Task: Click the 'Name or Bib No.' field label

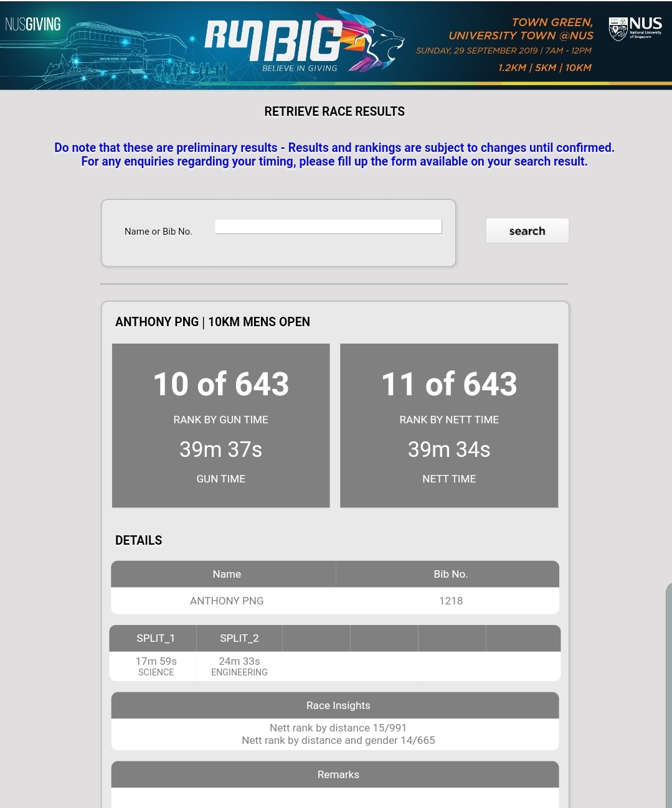Action: coord(158,232)
